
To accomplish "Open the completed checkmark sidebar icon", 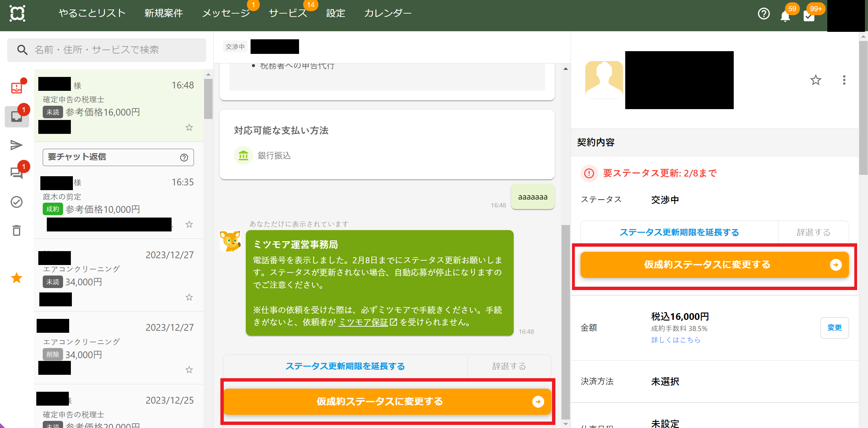I will tap(17, 202).
